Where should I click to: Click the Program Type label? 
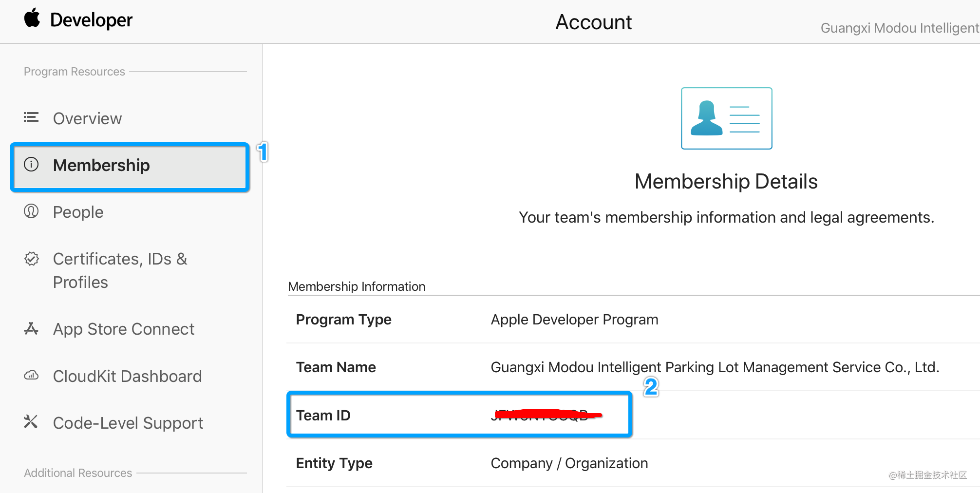pos(343,320)
